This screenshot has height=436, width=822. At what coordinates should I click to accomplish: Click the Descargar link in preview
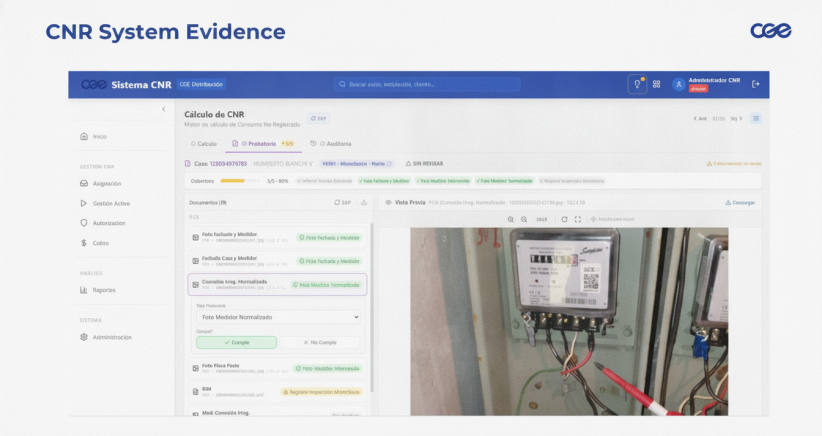740,202
